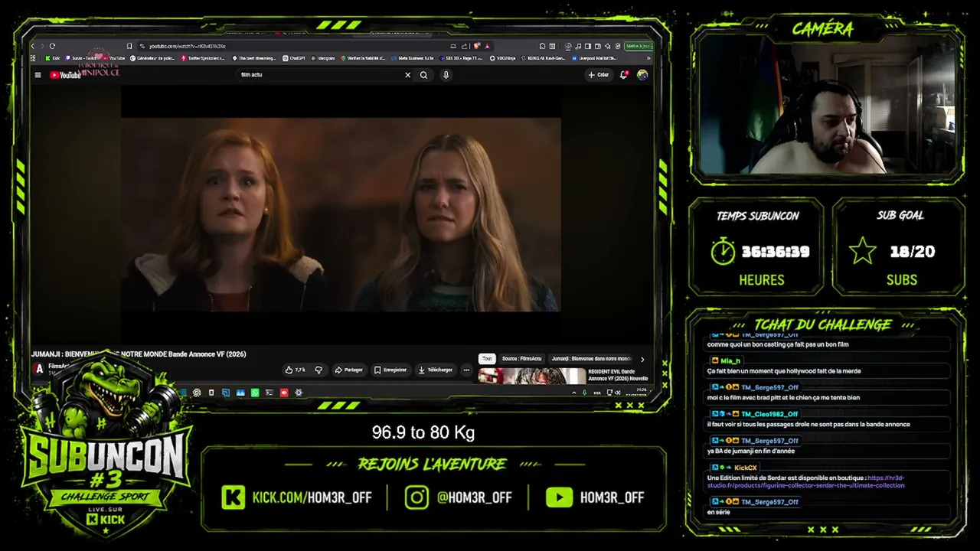The height and width of the screenshot is (551, 980).
Task: Dislike the Jumanji trailer video
Action: 318,370
